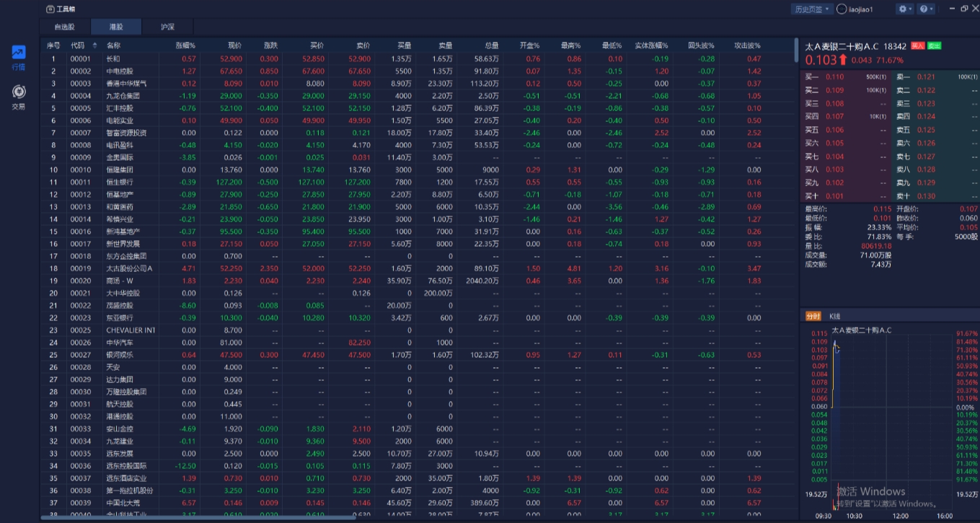Screen dimensions: 980x523
Task: Toggle sort arrows on 代码 column
Action: [x=94, y=45]
